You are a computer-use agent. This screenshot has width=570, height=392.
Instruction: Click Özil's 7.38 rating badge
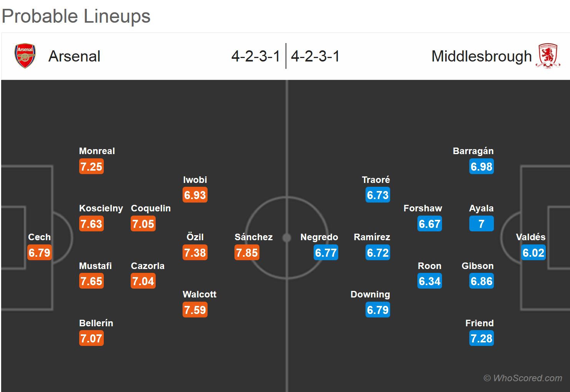tap(195, 253)
